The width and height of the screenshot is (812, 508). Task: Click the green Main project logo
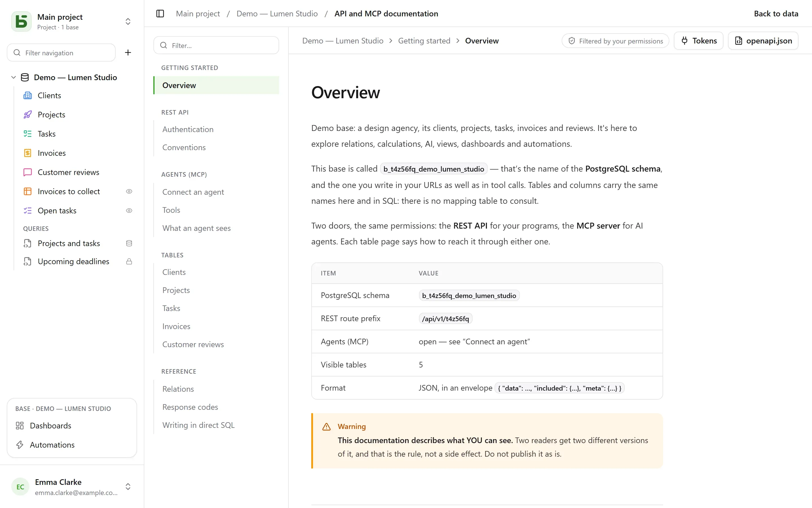21,21
